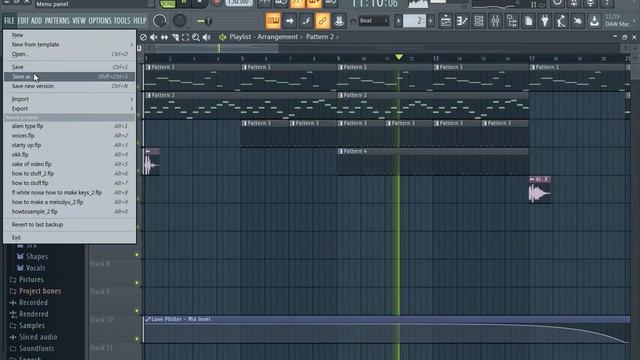Open recent project alien type.flp
Screen dimensions: 640x360
[x=69, y=126]
